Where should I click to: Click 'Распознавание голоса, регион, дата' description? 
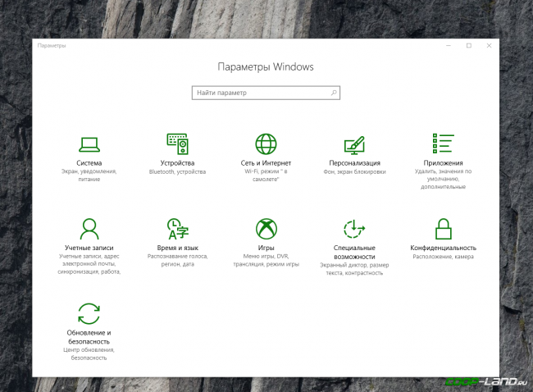[177, 260]
